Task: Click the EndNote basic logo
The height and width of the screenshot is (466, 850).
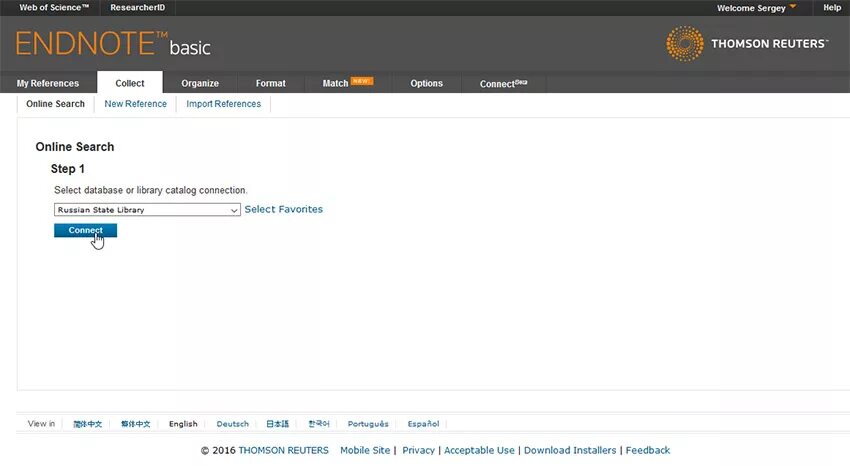Action: pyautogui.click(x=113, y=44)
